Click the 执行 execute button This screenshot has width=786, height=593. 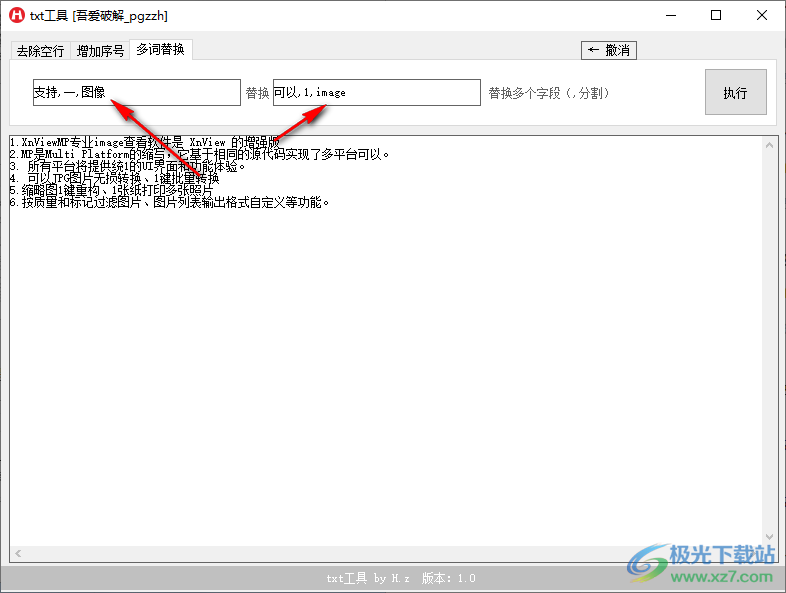point(735,92)
